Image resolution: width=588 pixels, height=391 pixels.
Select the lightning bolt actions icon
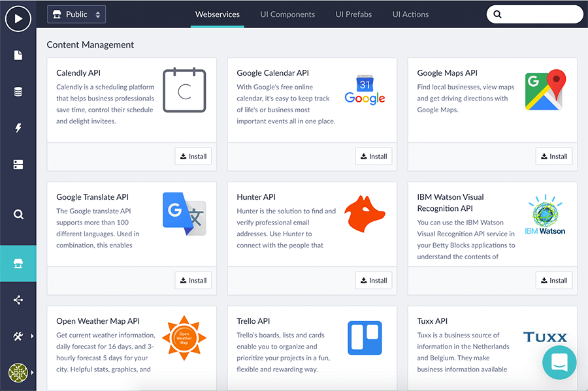click(18, 129)
